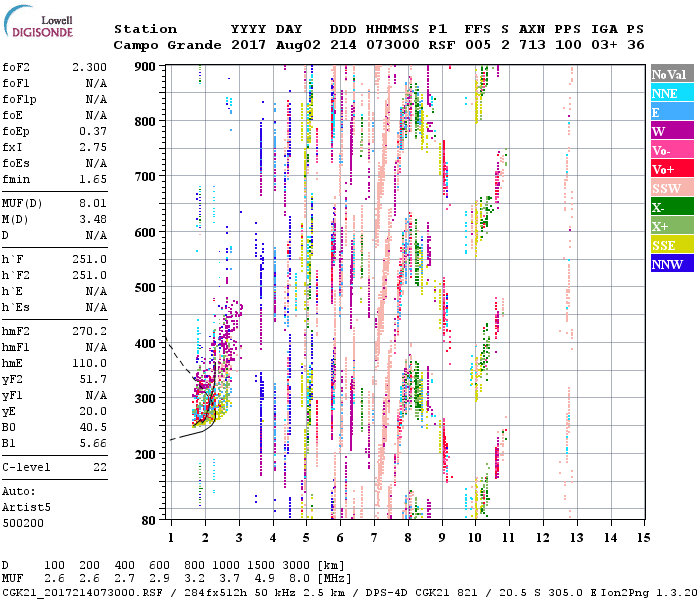Select the X- dark green legend swatch
Viewport: 700px width, 600px height.
[672, 207]
